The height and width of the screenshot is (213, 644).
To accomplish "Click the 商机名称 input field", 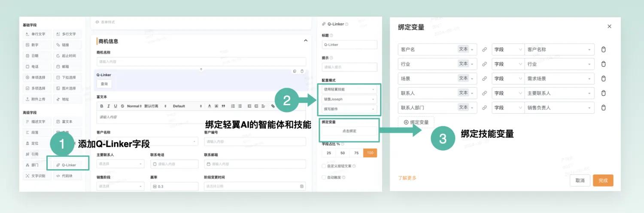I will (x=201, y=62).
